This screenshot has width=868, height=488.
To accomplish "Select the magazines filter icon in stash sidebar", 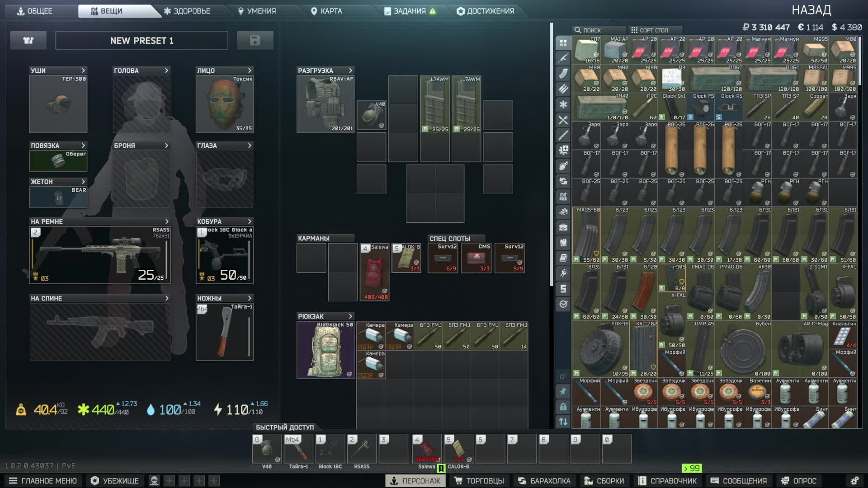I will pos(563,74).
